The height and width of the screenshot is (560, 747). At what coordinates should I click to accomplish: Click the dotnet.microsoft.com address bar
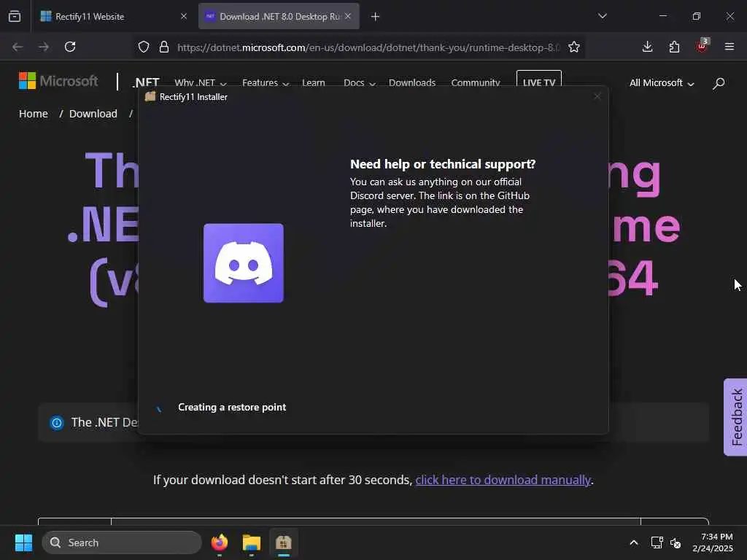pos(368,47)
